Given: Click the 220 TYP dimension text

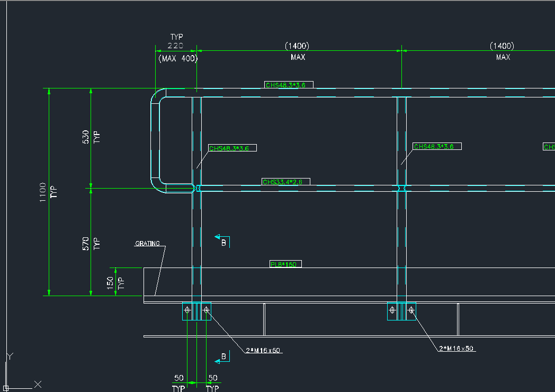Looking at the screenshot, I should click(176, 46).
